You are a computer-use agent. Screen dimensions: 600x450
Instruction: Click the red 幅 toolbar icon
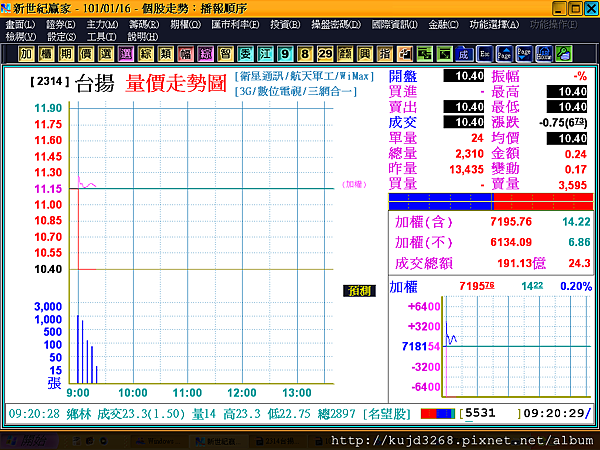coord(185,54)
